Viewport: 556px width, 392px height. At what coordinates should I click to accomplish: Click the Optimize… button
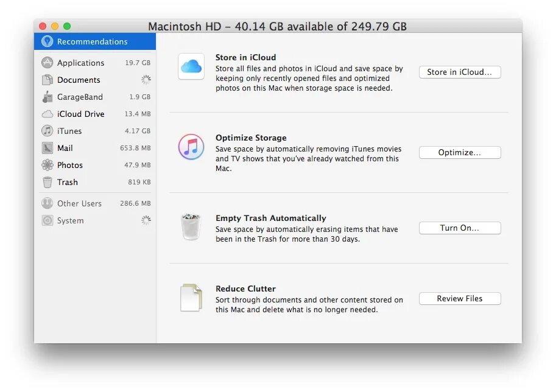click(x=460, y=153)
